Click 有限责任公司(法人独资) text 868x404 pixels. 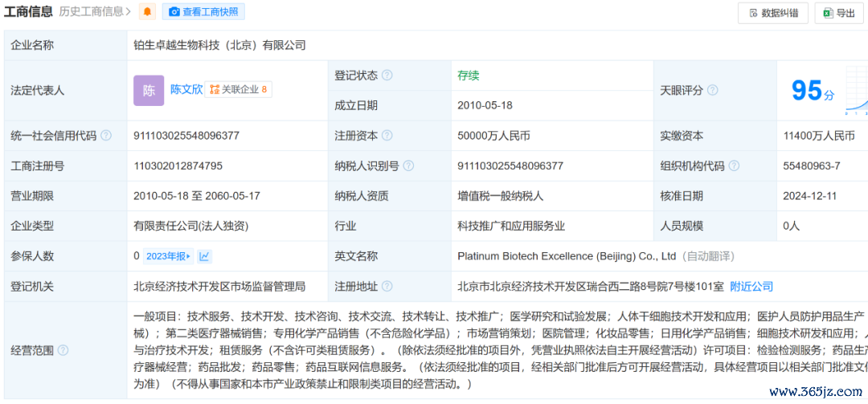191,226
